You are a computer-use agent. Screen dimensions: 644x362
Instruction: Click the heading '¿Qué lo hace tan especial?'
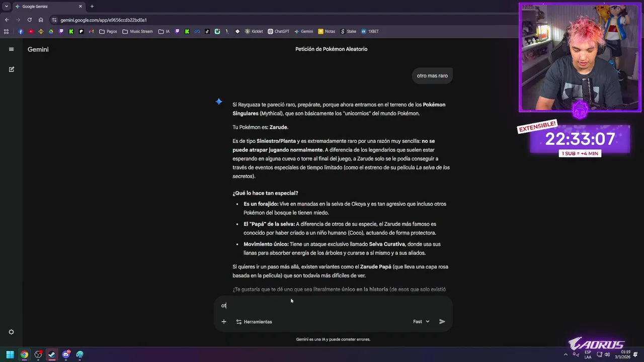[265, 193]
